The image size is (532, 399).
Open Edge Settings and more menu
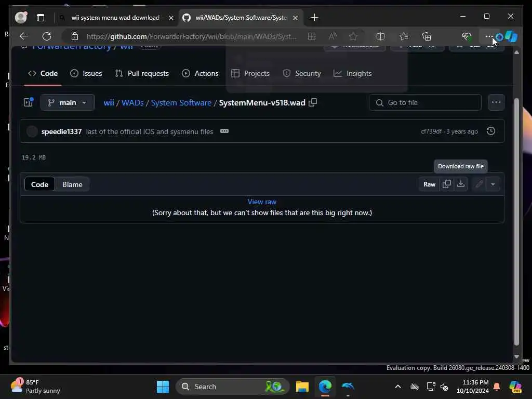point(488,36)
